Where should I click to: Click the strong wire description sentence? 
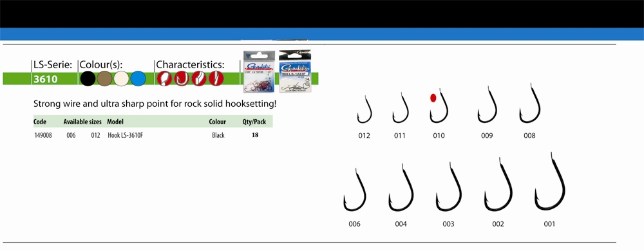pyautogui.click(x=155, y=104)
